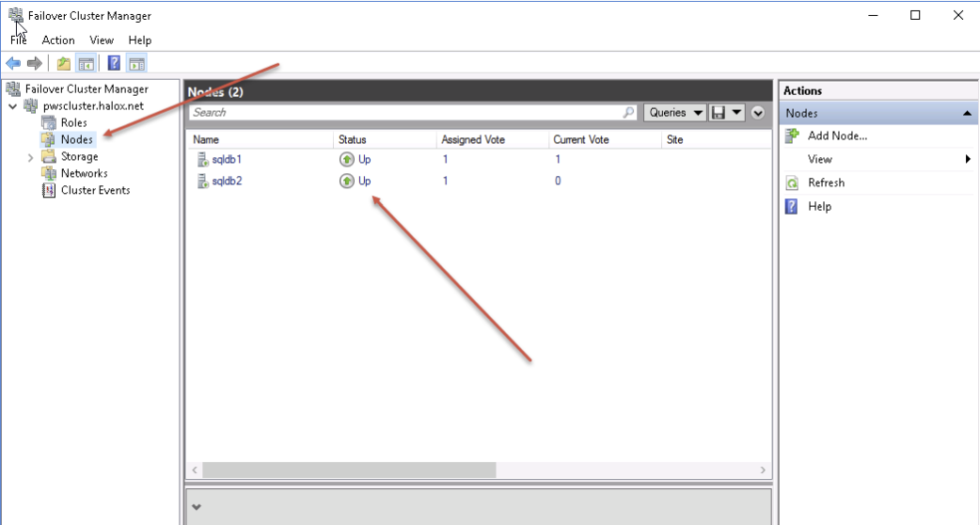The image size is (980, 525).
Task: Open the File menu
Action: (19, 40)
